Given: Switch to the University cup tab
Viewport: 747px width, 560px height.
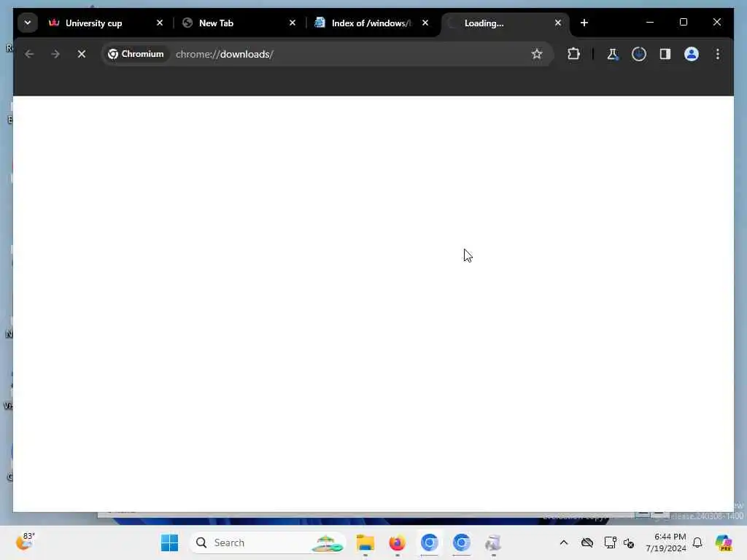Looking at the screenshot, I should [x=107, y=23].
